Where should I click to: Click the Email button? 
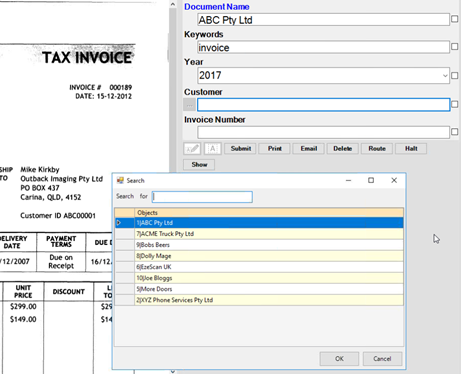pos(309,149)
